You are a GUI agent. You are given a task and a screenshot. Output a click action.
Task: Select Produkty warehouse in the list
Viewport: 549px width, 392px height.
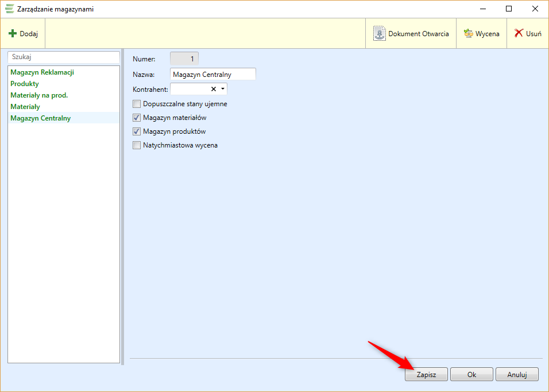click(25, 84)
